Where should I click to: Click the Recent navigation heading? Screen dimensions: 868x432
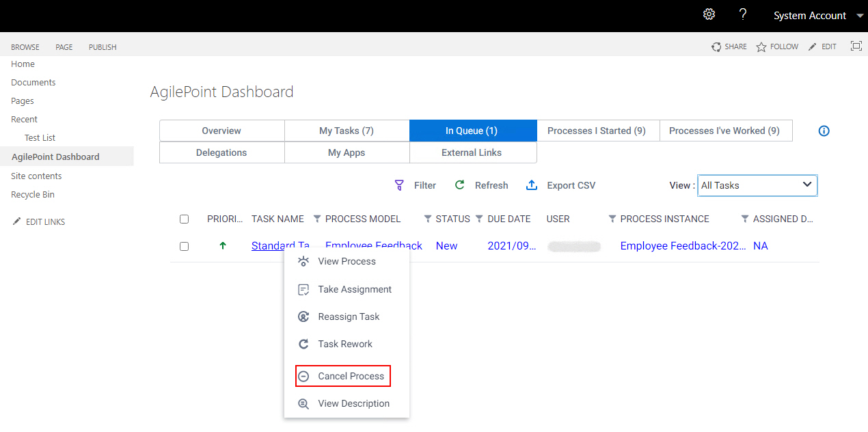point(24,119)
